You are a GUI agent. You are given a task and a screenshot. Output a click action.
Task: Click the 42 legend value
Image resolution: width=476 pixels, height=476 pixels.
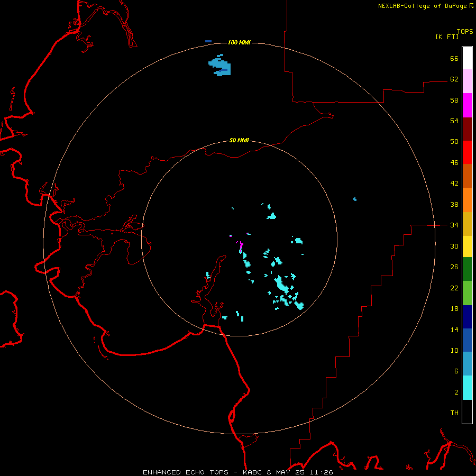[x=454, y=183]
